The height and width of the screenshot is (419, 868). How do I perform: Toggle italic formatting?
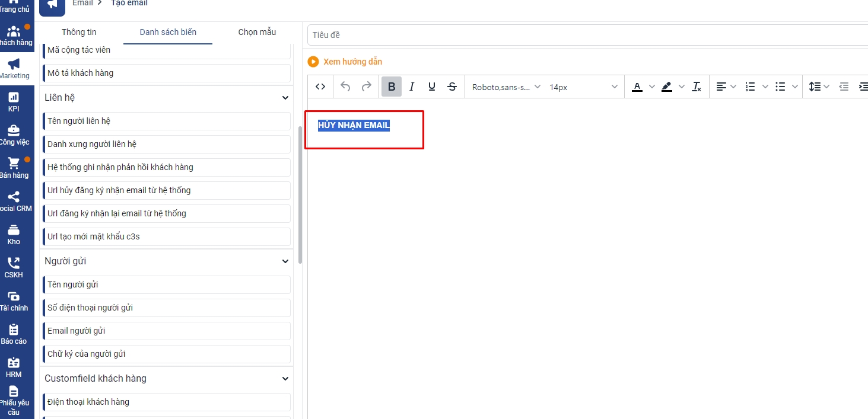[412, 87]
